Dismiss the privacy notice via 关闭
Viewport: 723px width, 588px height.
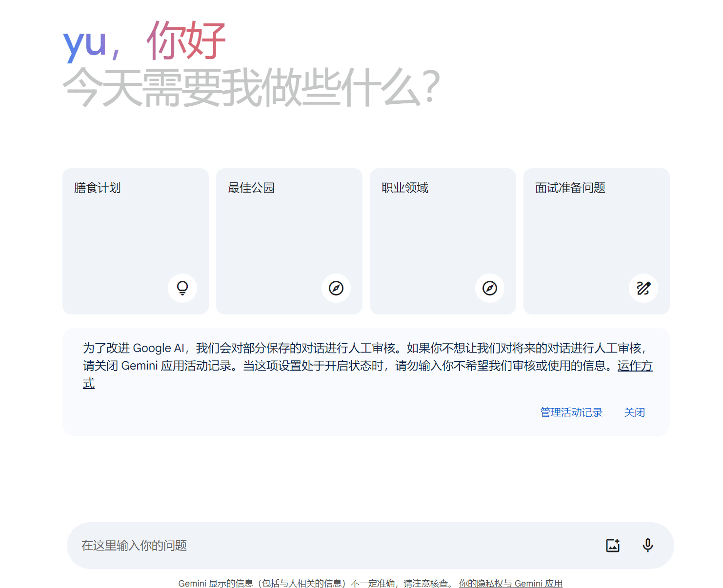(635, 412)
